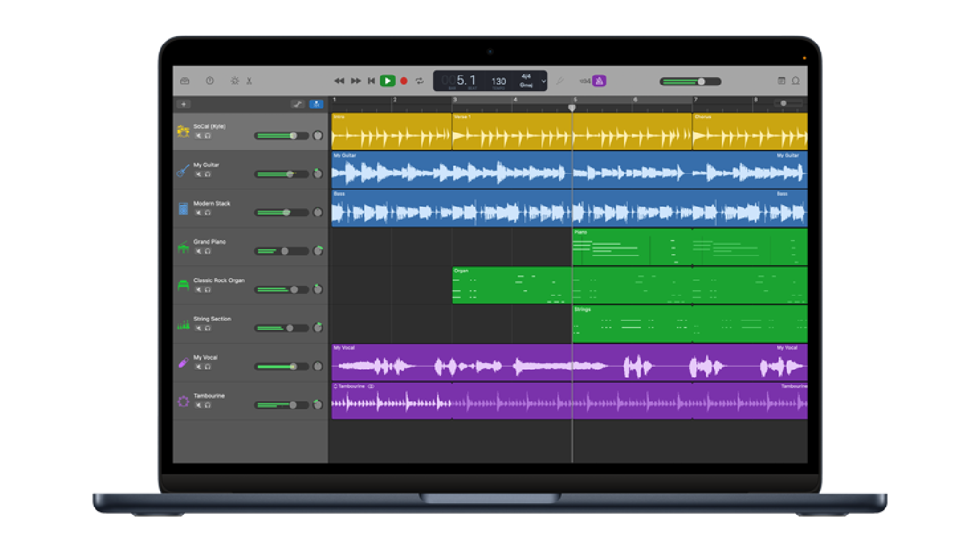Image resolution: width=980 pixels, height=551 pixels.
Task: Click the Gmaj key signature display
Action: 526,85
